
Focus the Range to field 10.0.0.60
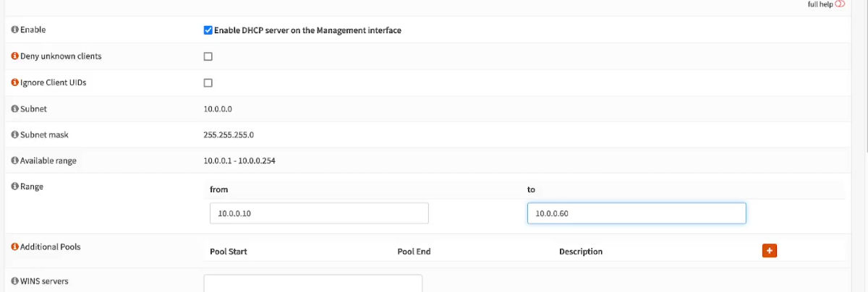637,213
